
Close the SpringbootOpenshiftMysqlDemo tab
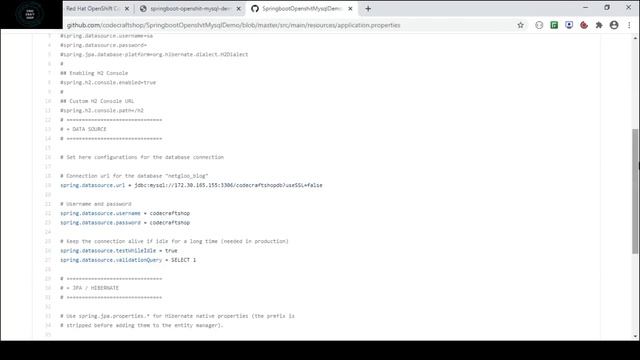350,9
